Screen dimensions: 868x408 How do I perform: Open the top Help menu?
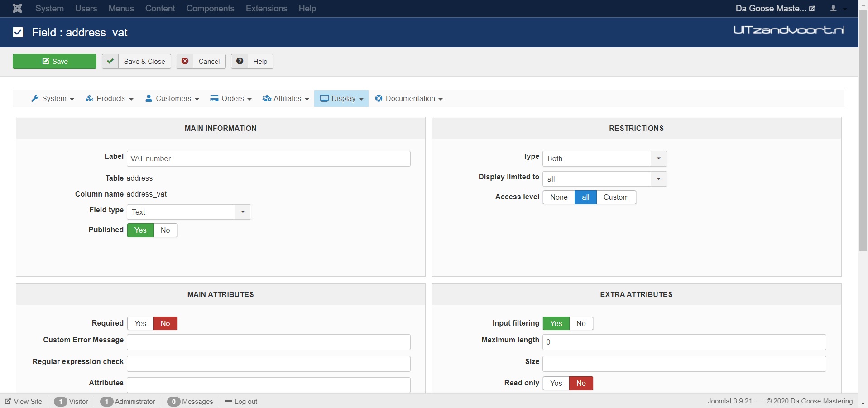[307, 8]
